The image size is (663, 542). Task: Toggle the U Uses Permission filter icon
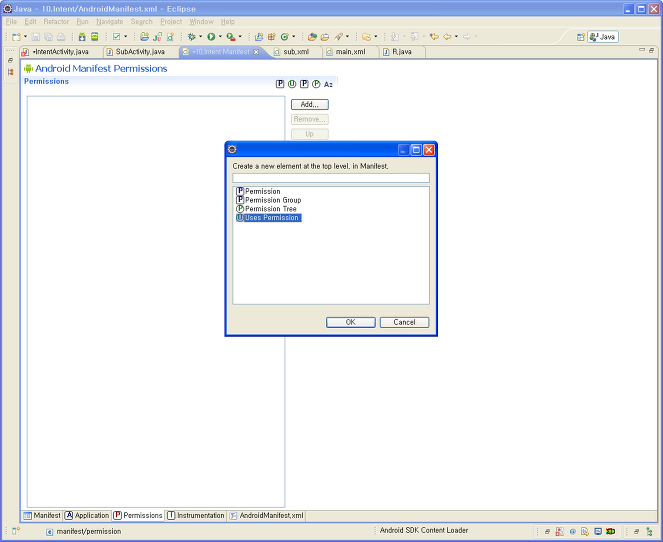tap(292, 84)
